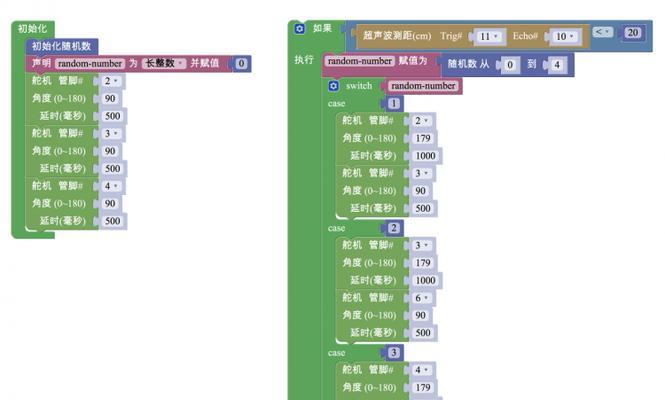Click the random-number variable on the switch block

(x=423, y=86)
